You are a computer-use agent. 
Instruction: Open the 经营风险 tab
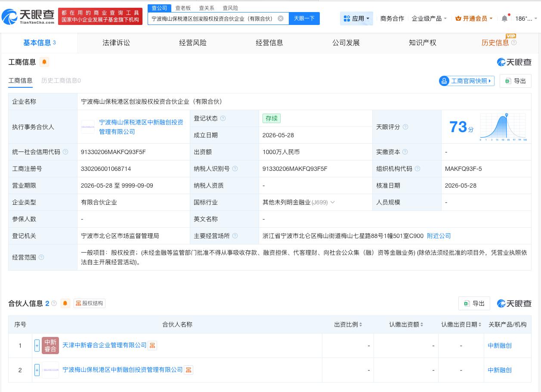pos(193,43)
